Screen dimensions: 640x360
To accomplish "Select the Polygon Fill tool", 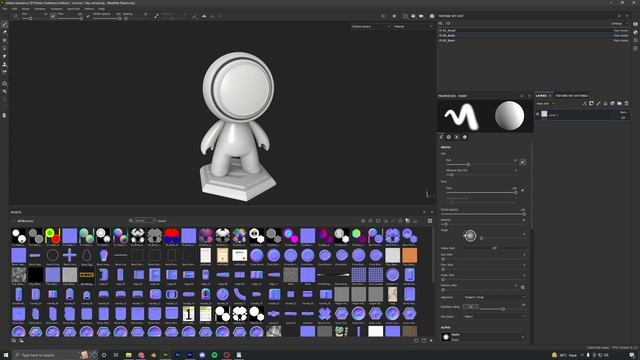I will [4, 48].
